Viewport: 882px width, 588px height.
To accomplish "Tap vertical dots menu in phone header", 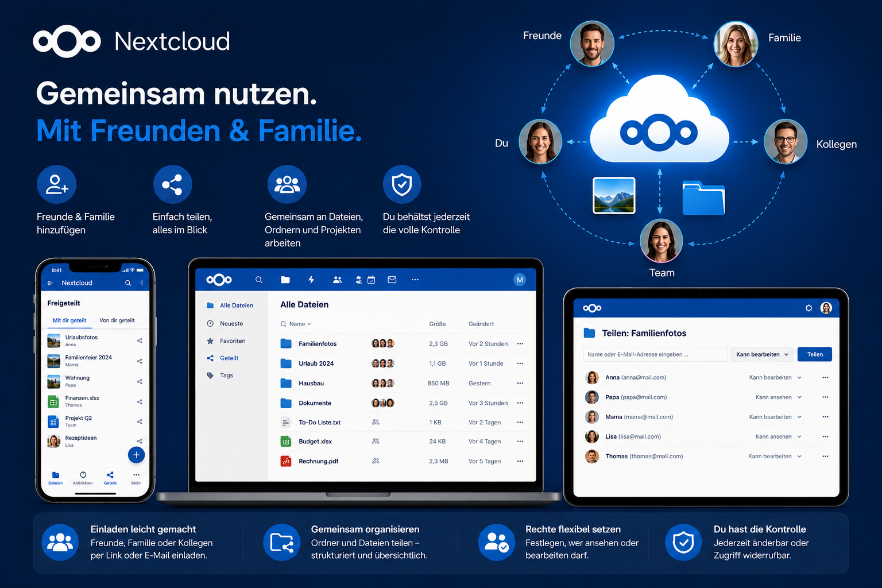I will (141, 283).
